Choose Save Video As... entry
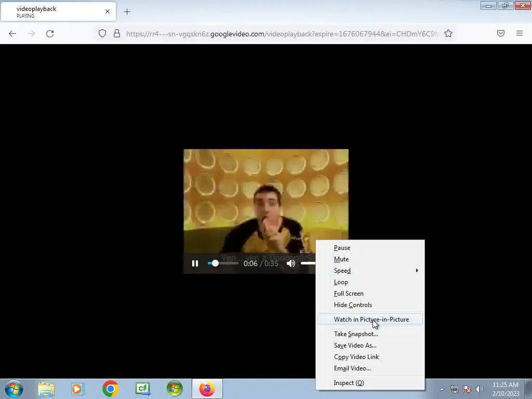Screen dimensions: 532x399 (370, 345)
